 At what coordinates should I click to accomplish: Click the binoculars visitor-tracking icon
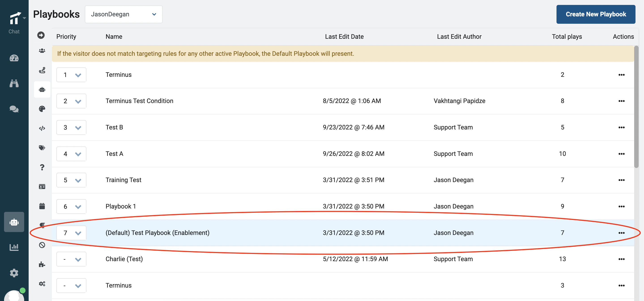(14, 83)
